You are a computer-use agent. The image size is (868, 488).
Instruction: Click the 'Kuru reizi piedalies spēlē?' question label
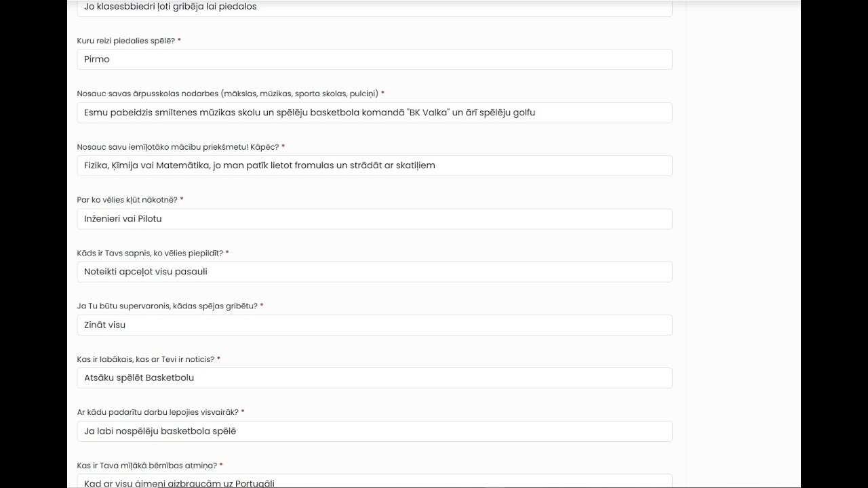tap(126, 41)
